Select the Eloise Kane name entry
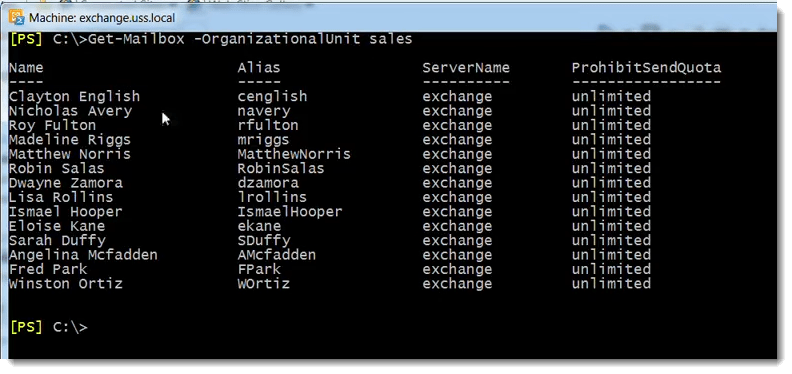The image size is (792, 374). tap(57, 226)
